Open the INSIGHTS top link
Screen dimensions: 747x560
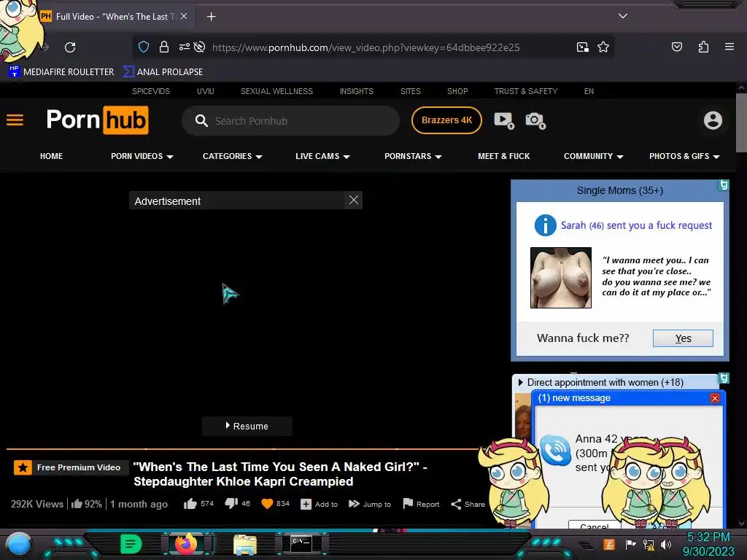(356, 91)
